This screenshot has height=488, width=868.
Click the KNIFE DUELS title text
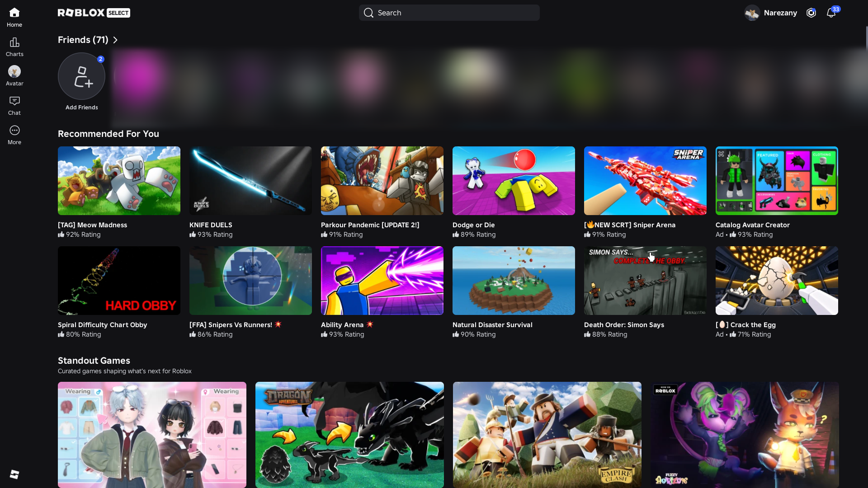coord(211,225)
